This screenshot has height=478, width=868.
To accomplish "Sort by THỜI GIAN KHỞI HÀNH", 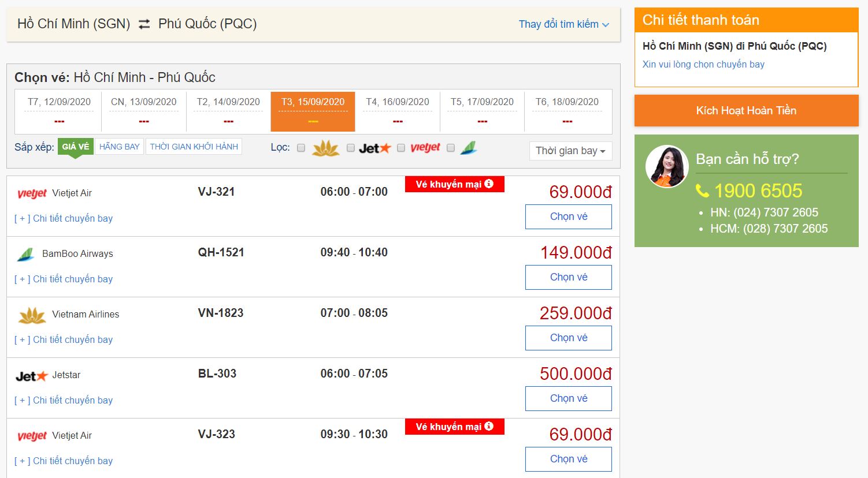I will [x=194, y=147].
